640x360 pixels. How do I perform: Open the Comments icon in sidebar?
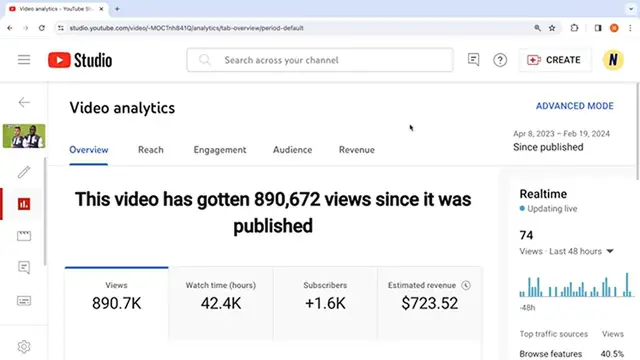[x=24, y=268]
